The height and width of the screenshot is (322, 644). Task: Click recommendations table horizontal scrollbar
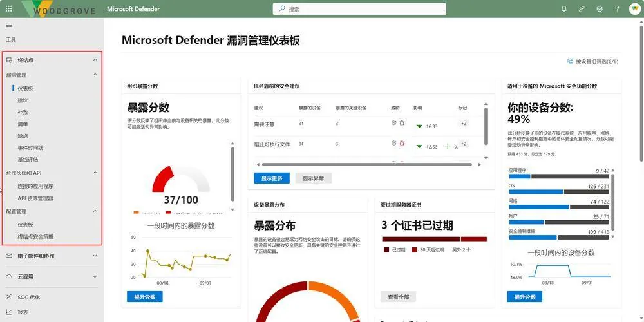(367, 165)
